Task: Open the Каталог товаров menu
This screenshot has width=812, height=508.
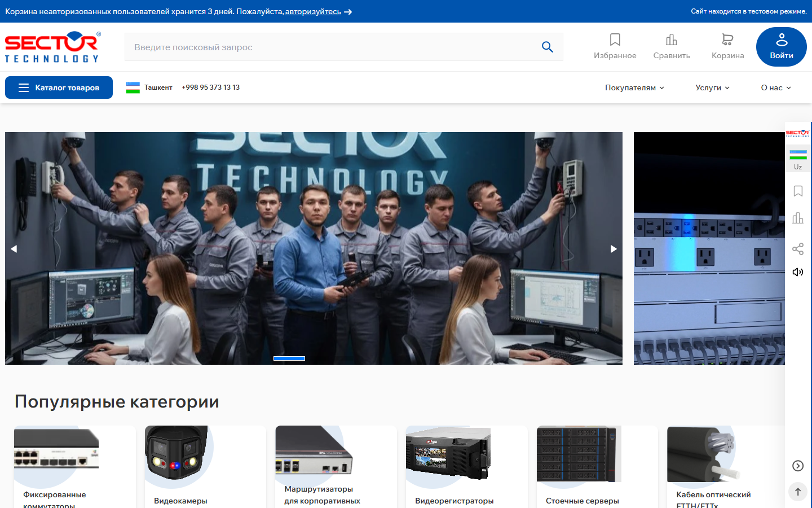Action: 59,87
